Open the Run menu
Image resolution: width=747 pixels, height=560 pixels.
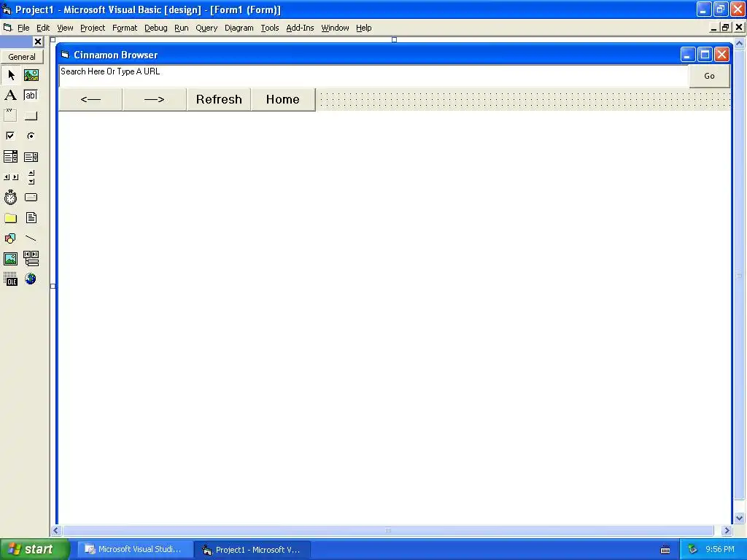coord(182,28)
